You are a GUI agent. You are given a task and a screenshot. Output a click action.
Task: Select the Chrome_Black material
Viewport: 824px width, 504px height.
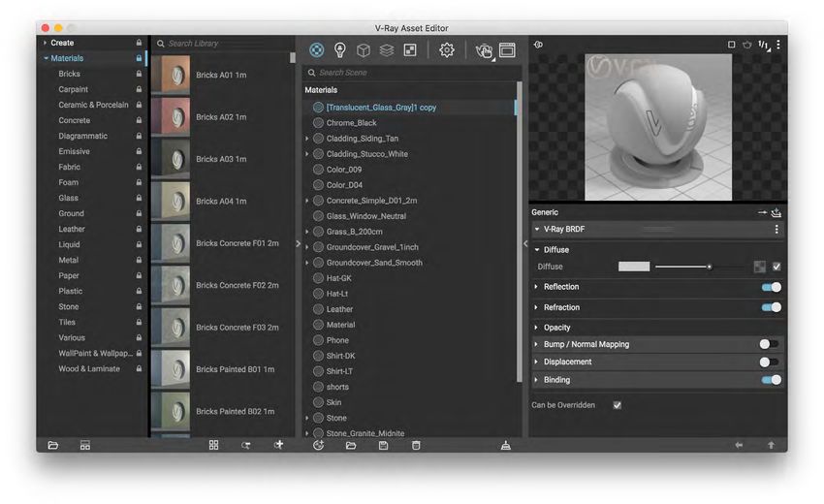(351, 123)
